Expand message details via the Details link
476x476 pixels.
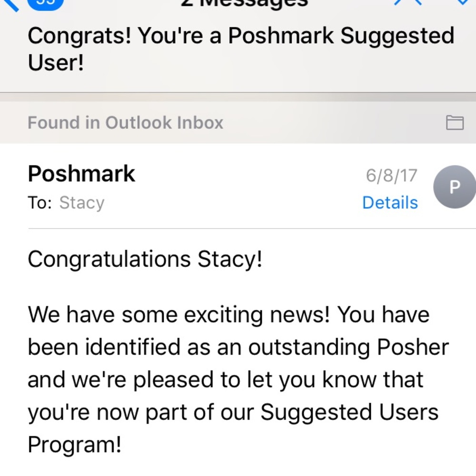(x=390, y=202)
